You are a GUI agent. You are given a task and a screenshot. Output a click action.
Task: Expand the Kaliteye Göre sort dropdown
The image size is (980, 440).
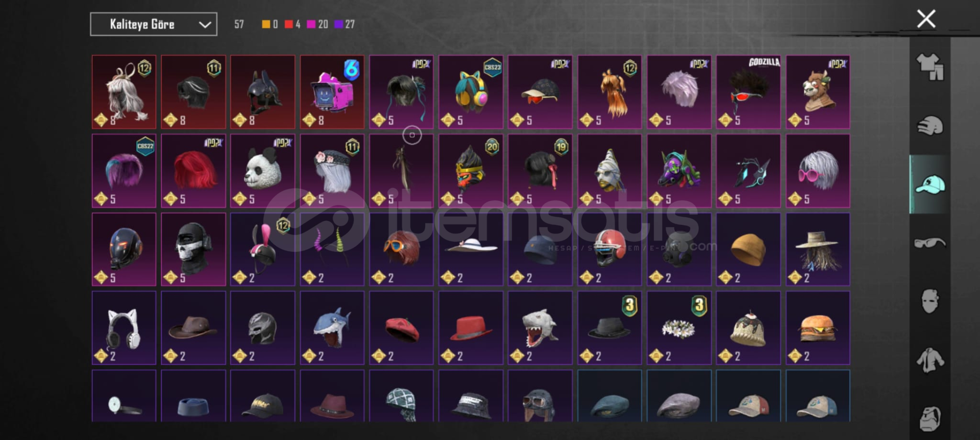[x=154, y=24]
